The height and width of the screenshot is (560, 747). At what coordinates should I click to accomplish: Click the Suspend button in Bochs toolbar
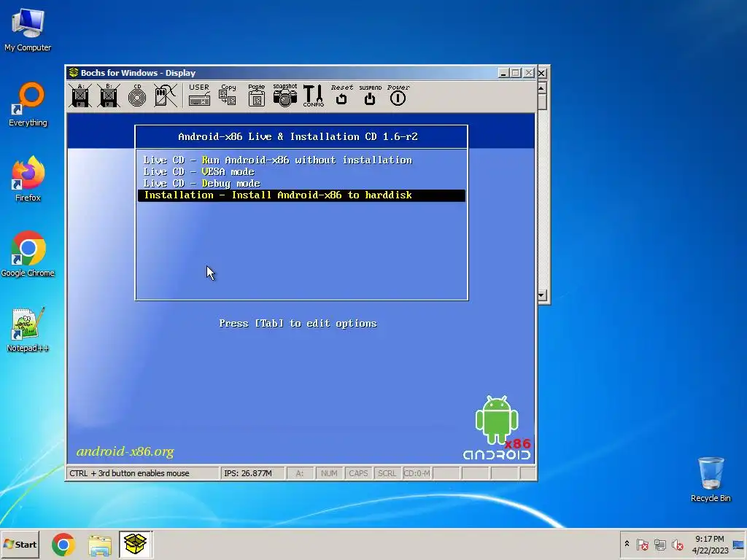click(x=370, y=95)
